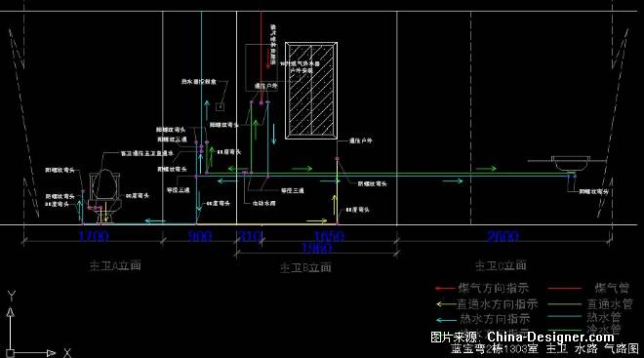Viewport: 644px width, 358px height.
Task: Select the 主卫C立面 title text
Action: click(501, 265)
